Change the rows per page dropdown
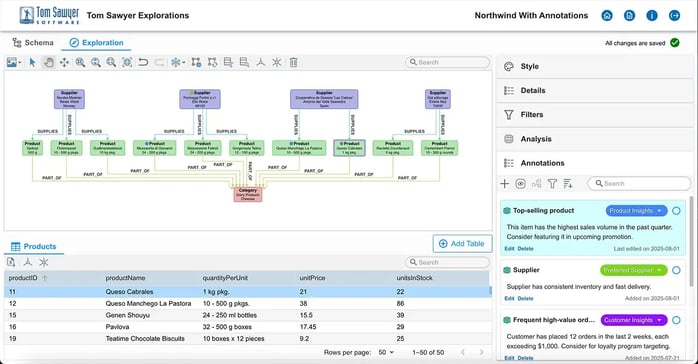Image resolution: width=698 pixels, height=364 pixels. (386, 352)
